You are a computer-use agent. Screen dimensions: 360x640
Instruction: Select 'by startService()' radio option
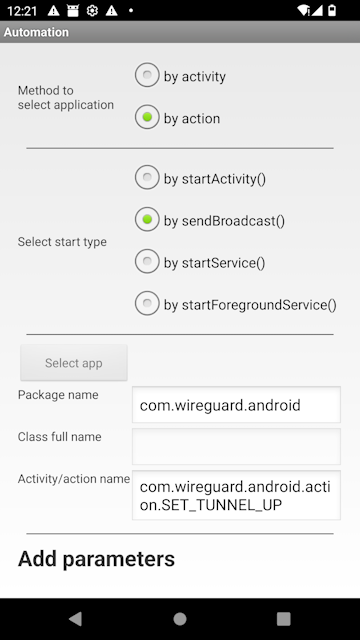[x=200, y=262]
